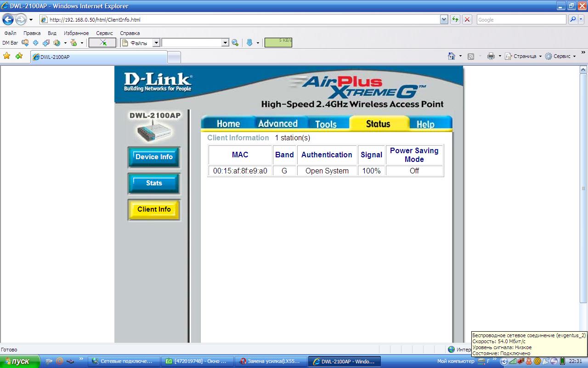Open the Help tab
Image resolution: width=588 pixels, height=368 pixels.
click(x=425, y=124)
